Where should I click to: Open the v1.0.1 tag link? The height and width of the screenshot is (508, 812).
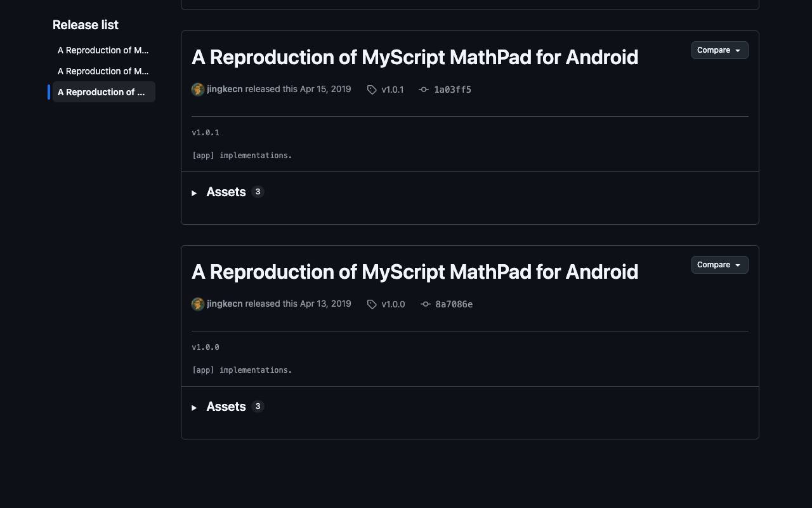(393, 90)
